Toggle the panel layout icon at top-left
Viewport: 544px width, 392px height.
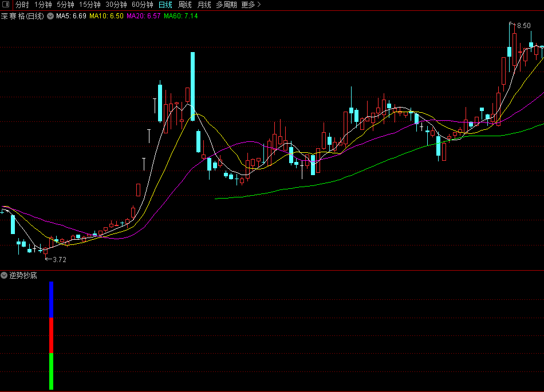tap(6, 5)
